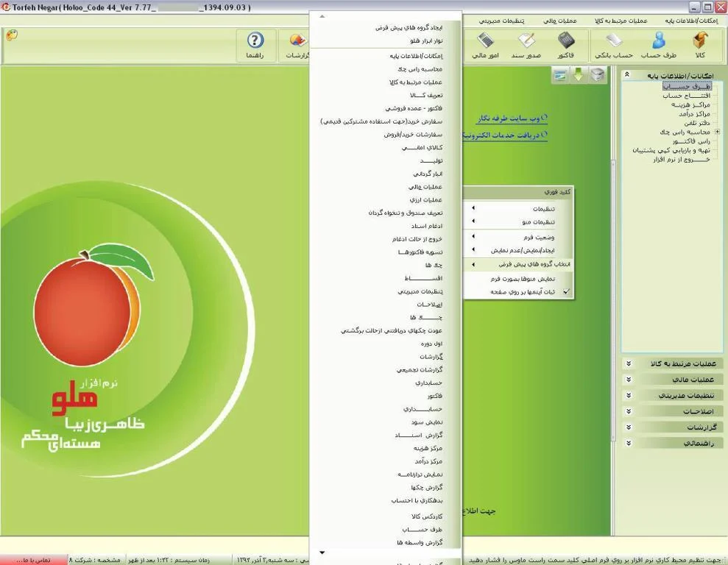The image size is (728, 565).
Task: Open the گزارشات (reports) chart icon
Action: coord(297,46)
